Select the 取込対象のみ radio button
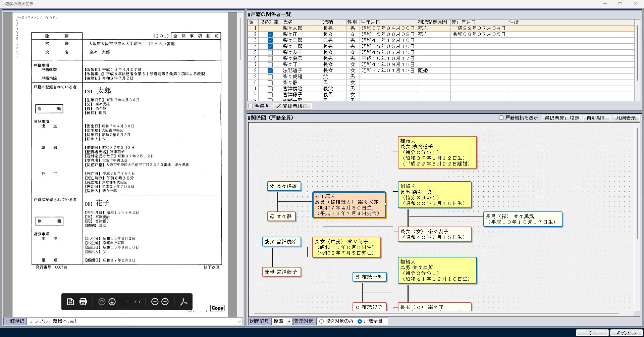The image size is (644, 337). tap(322, 321)
